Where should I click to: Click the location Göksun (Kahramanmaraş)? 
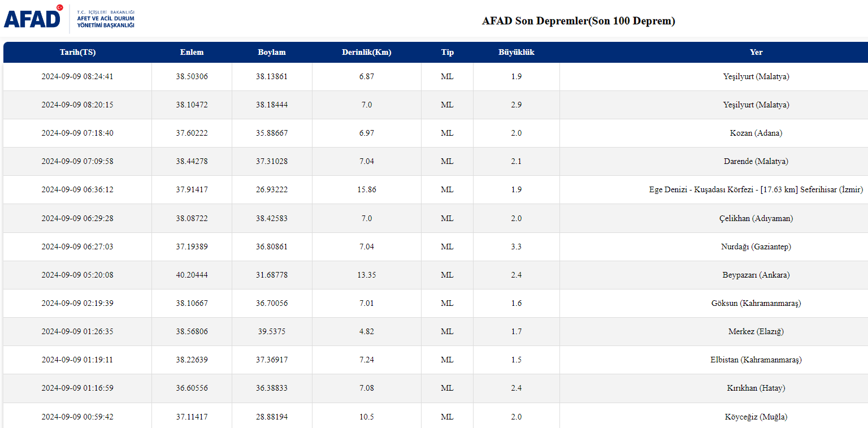point(756,303)
